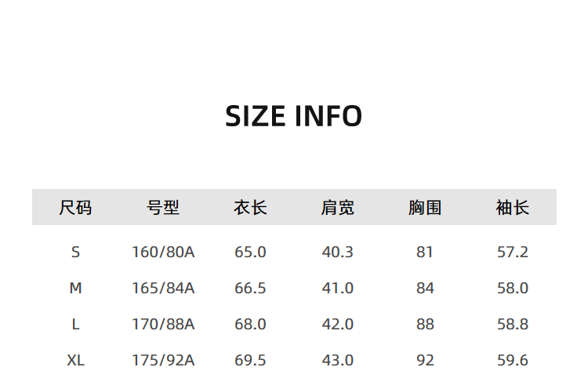Select the S size row label
The image size is (588, 378).
pyautogui.click(x=75, y=253)
